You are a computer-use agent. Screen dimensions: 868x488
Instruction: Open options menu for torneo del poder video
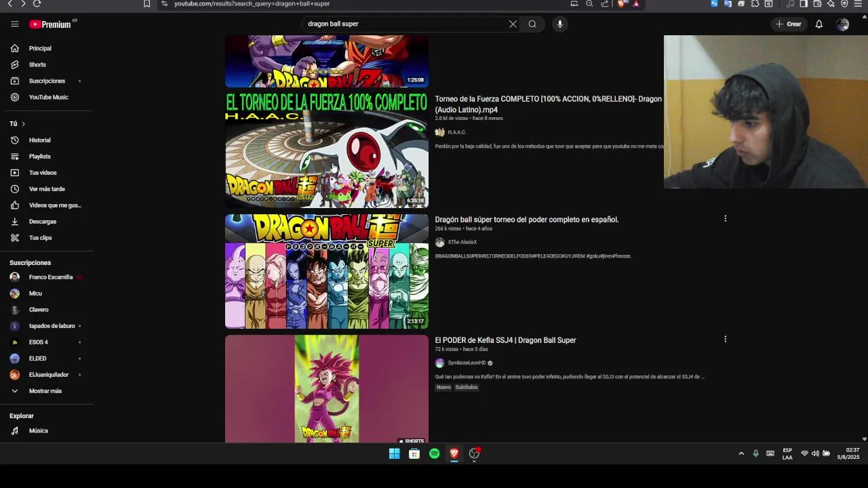click(x=725, y=218)
